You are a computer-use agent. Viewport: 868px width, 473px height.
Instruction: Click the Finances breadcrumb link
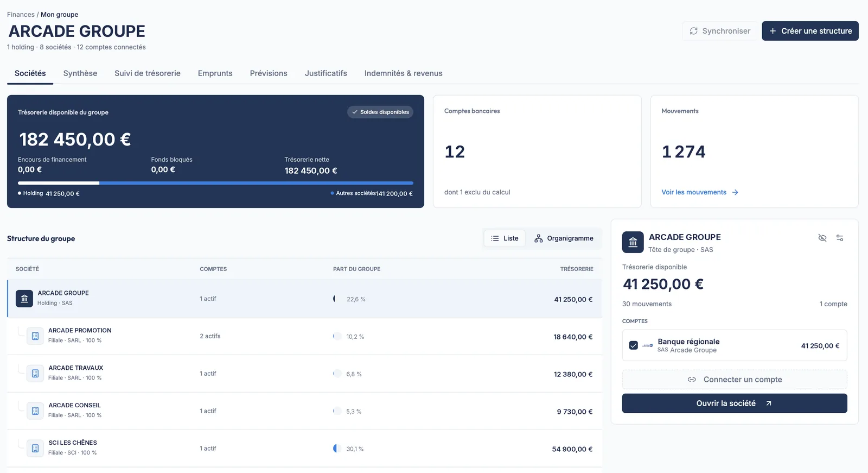coord(21,15)
